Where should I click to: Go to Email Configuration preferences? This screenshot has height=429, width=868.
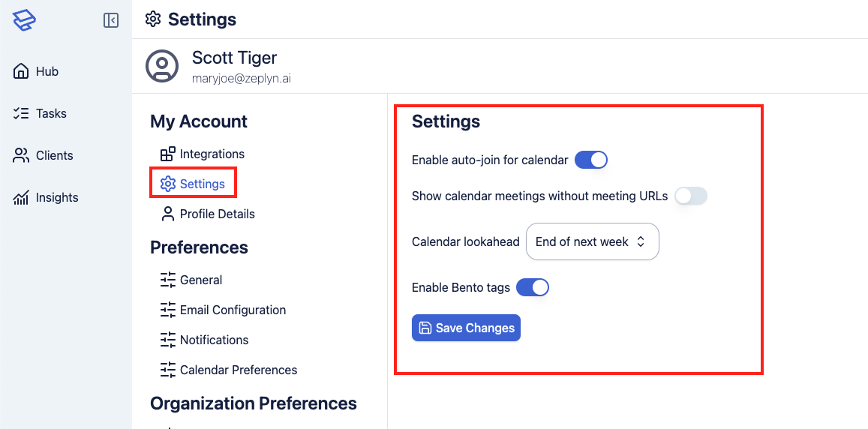point(233,310)
